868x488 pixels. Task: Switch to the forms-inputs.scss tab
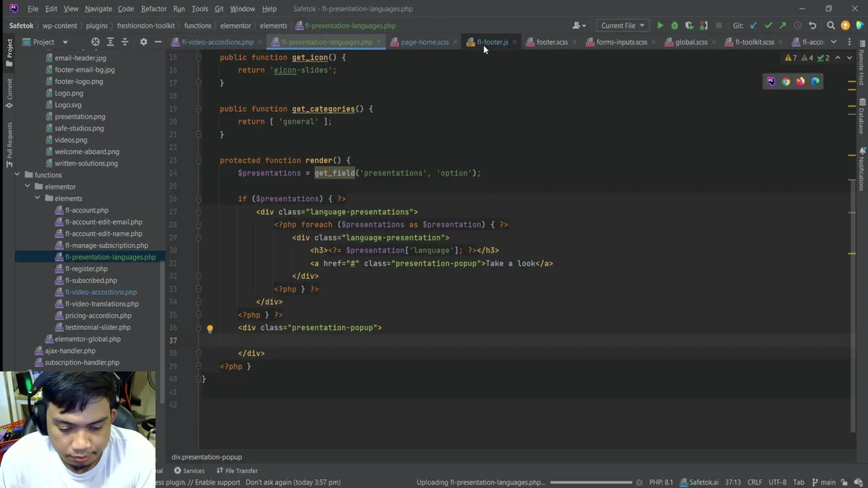pyautogui.click(x=621, y=42)
